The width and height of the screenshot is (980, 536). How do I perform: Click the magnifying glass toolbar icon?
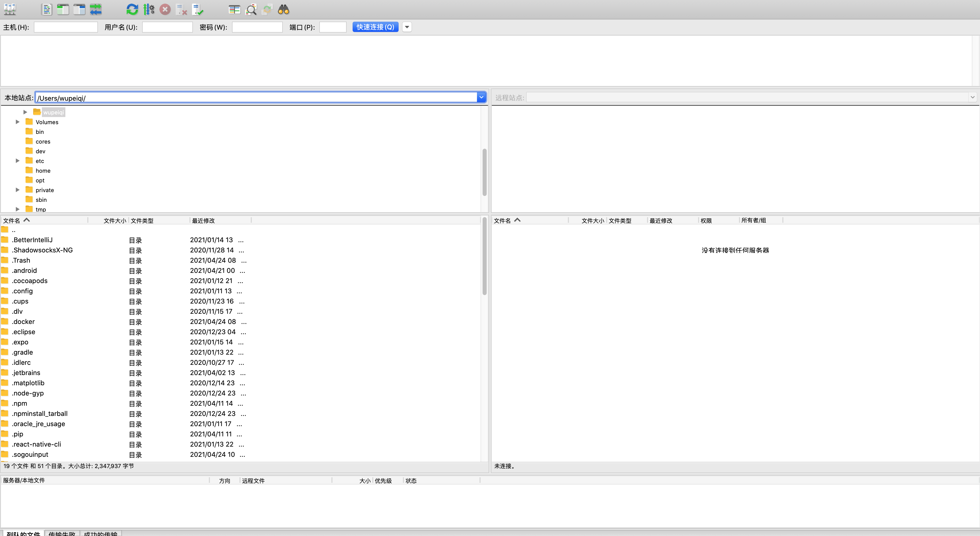point(251,9)
